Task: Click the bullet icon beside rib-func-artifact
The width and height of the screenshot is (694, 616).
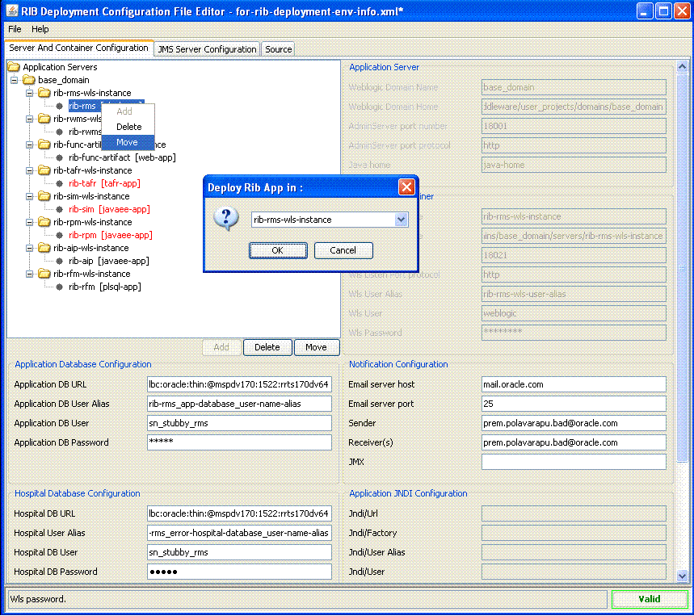Action: (59, 157)
